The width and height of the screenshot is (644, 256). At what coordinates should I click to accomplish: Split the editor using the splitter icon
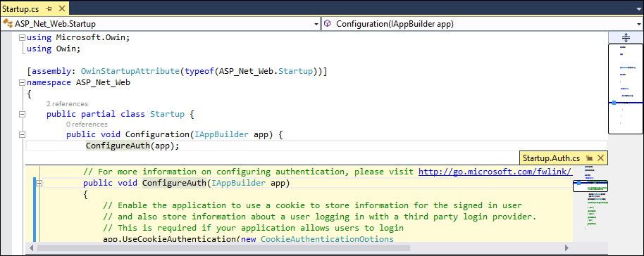click(626, 38)
